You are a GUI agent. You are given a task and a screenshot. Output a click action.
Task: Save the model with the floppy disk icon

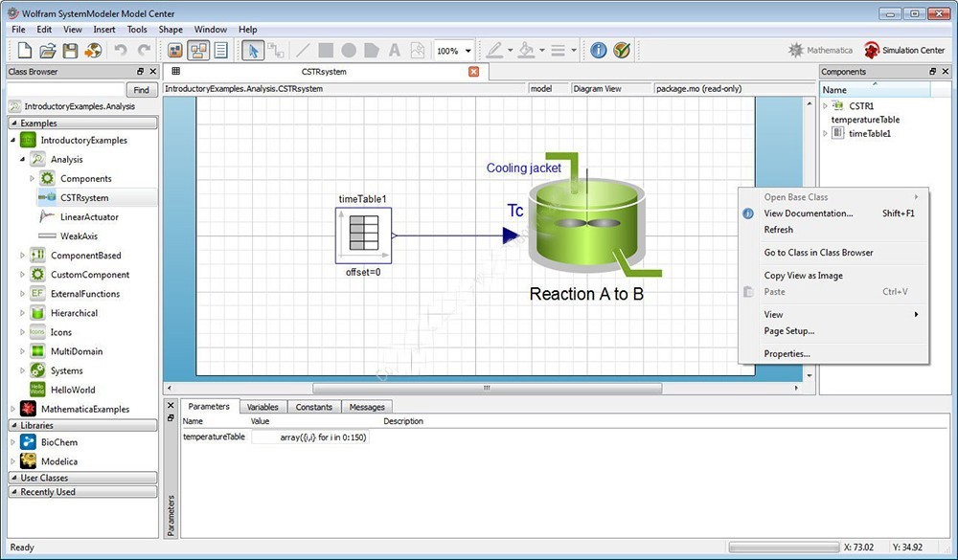(x=70, y=50)
